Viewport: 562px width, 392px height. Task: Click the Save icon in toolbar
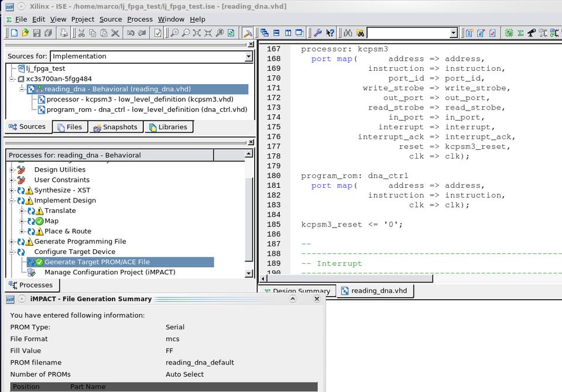37,33
